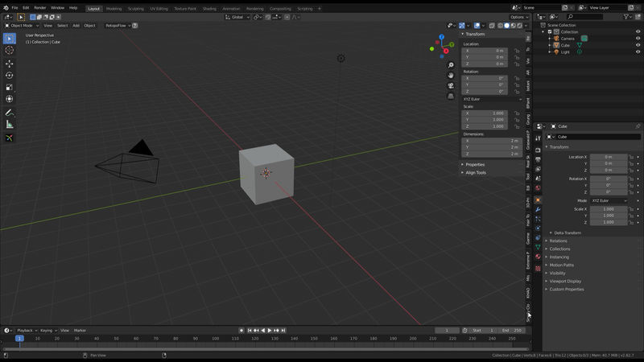Hide the Light in the outliner
This screenshot has width=644, height=362.
pos(638,52)
